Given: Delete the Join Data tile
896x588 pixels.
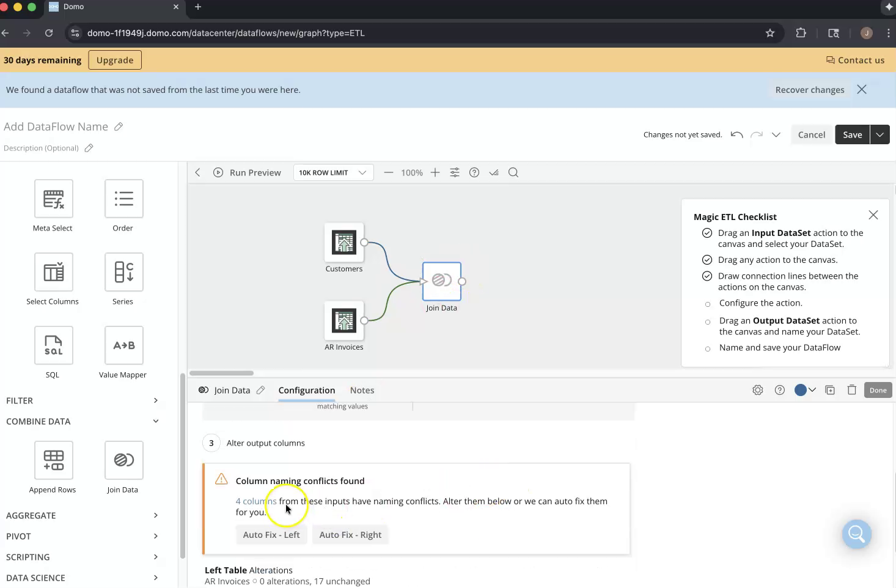Looking at the screenshot, I should [852, 390].
